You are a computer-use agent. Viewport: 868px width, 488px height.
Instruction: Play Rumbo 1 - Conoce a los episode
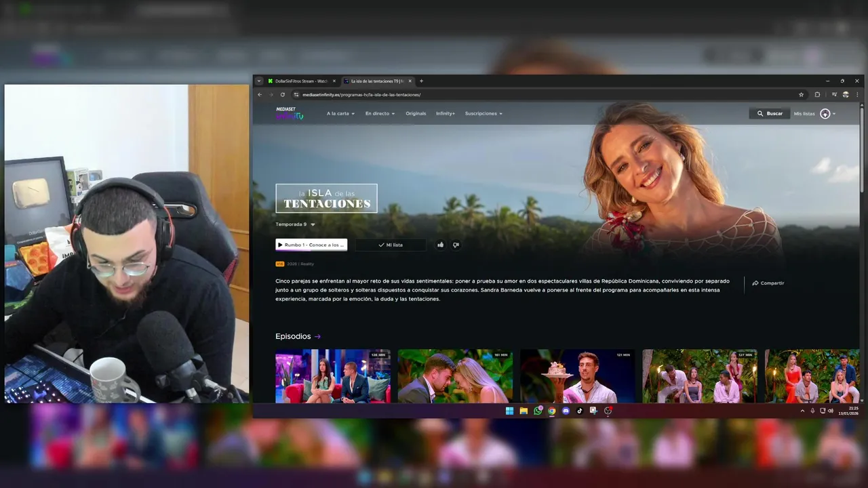click(311, 245)
